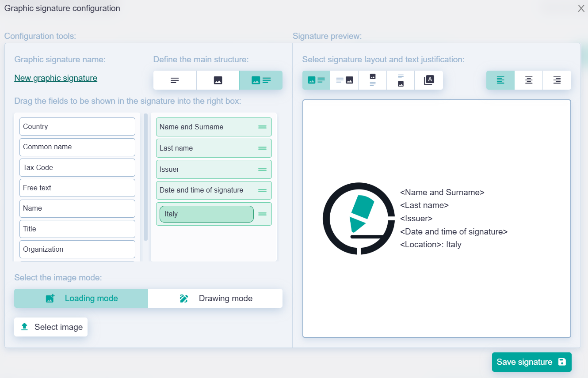
Task: Click the Select image button
Action: [51, 327]
